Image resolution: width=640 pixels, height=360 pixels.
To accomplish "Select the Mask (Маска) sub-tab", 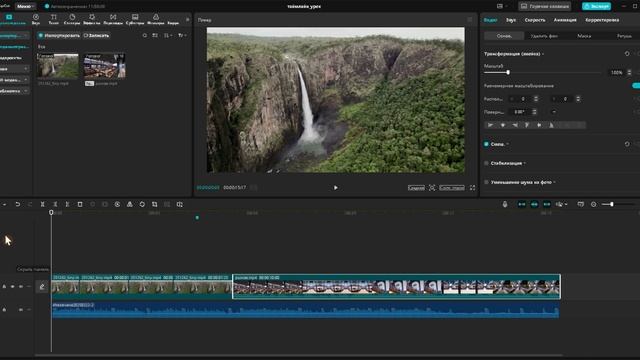I will 584,36.
